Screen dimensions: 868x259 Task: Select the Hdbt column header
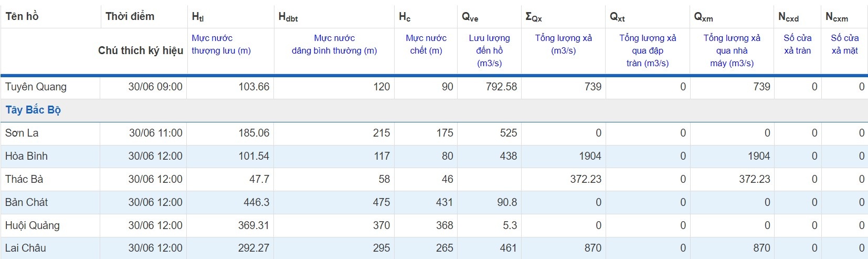(288, 17)
